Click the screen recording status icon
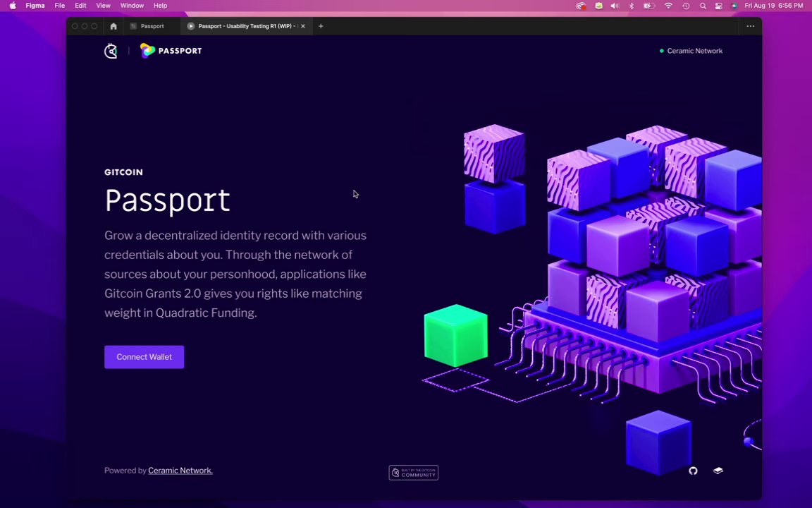The image size is (812, 508). [581, 6]
